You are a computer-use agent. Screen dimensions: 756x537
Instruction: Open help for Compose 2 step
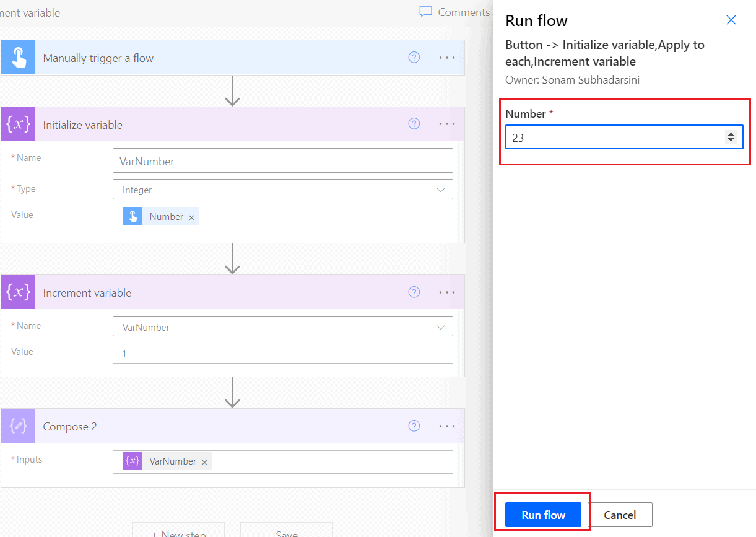pyautogui.click(x=414, y=426)
